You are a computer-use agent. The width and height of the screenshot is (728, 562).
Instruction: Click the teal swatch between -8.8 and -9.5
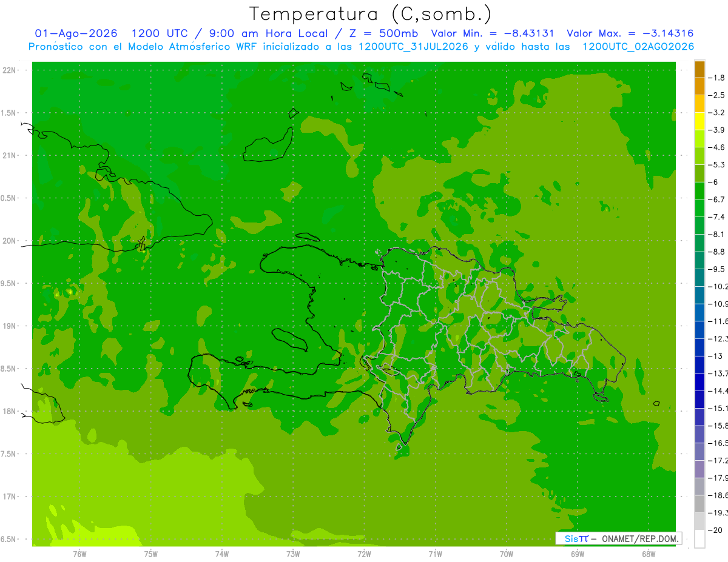[699, 261]
